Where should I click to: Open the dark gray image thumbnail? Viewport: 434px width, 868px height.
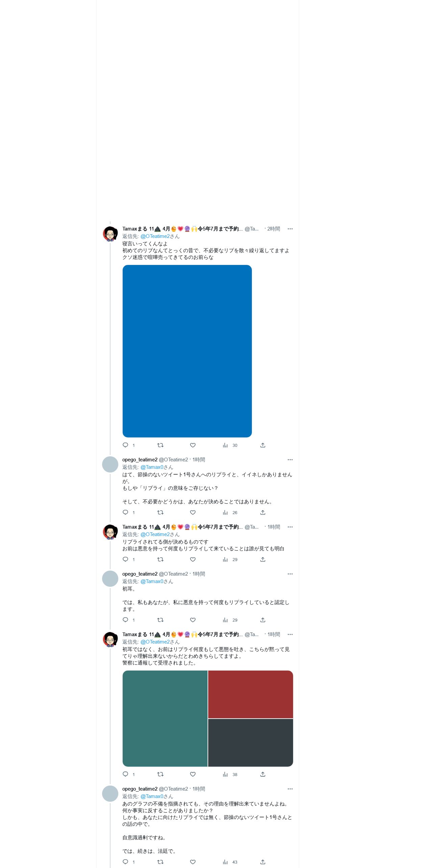point(250,743)
